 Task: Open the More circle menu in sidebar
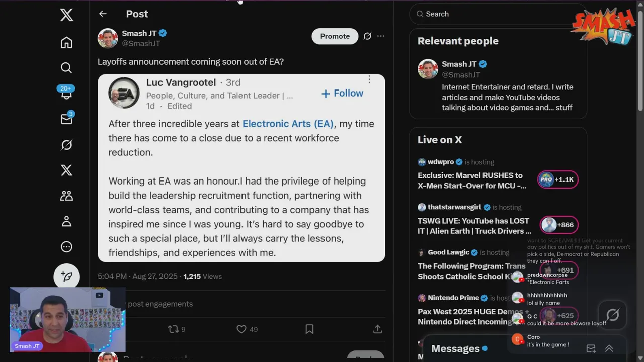[x=66, y=247]
